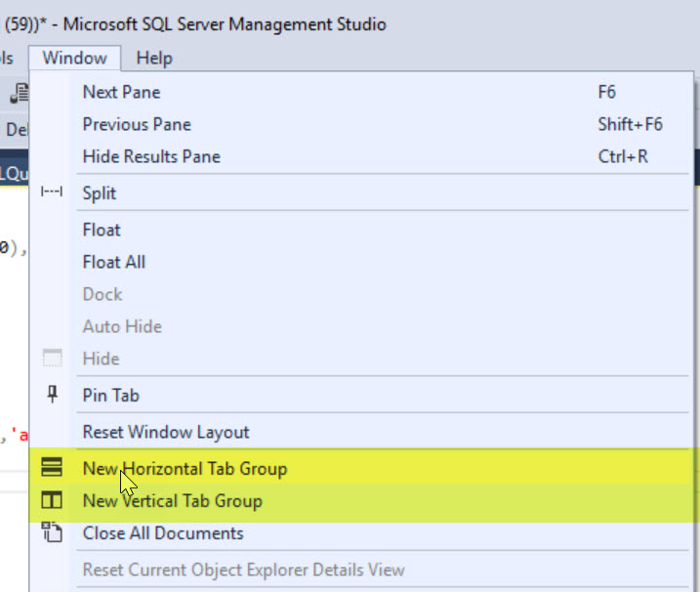Click the New Vertical Tab Group icon
The width and height of the screenshot is (700, 592).
click(52, 501)
